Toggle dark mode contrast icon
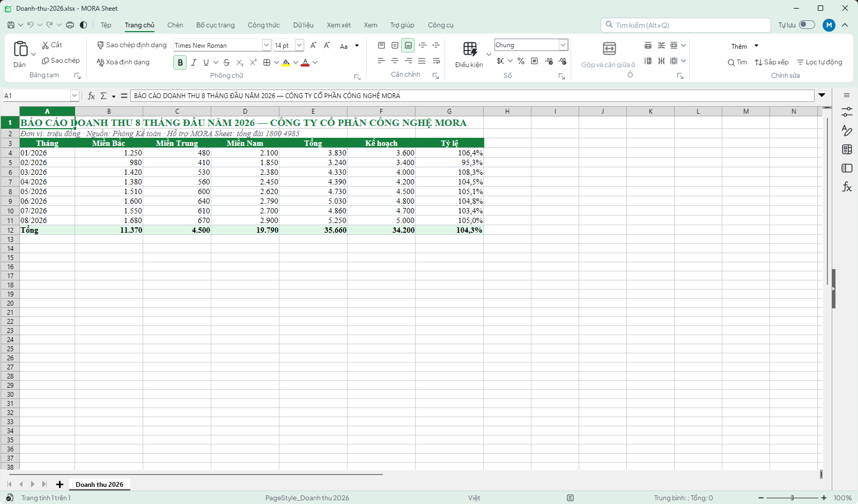This screenshot has height=504, width=858. tap(84, 25)
